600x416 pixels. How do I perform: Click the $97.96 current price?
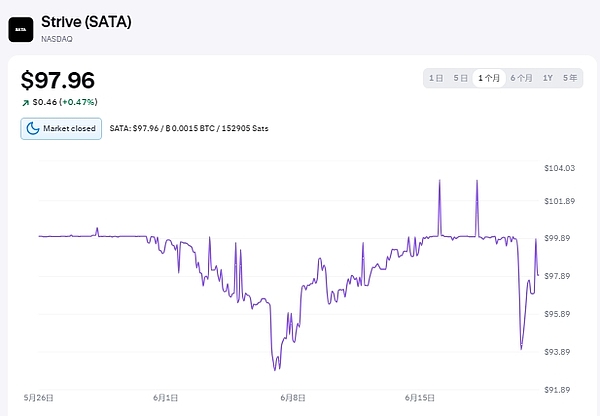click(58, 80)
